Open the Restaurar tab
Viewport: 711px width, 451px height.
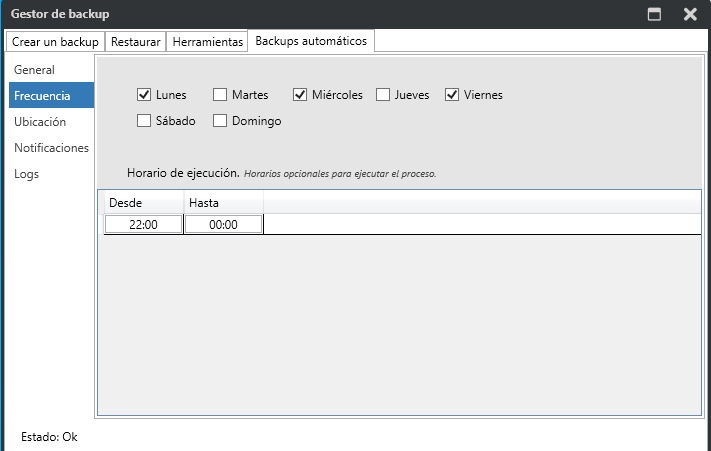point(135,42)
